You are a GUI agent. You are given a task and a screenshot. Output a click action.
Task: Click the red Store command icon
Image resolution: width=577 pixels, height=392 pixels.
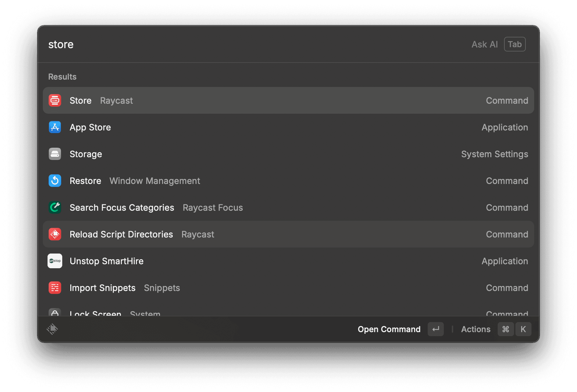coord(55,100)
